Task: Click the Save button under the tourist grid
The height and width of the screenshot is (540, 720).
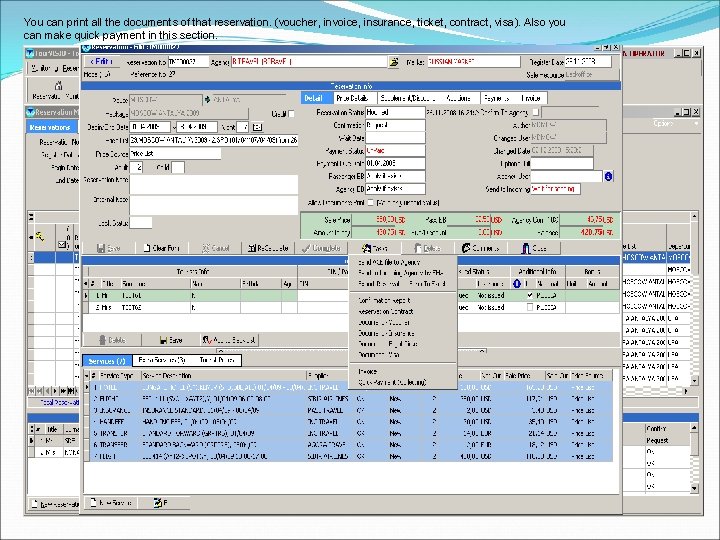Action: point(171,340)
